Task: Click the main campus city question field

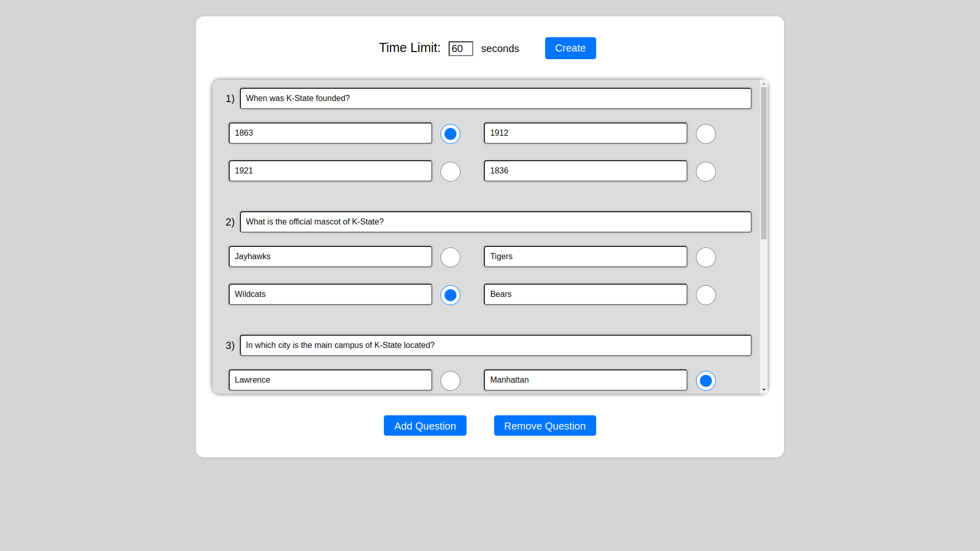Action: click(x=495, y=345)
